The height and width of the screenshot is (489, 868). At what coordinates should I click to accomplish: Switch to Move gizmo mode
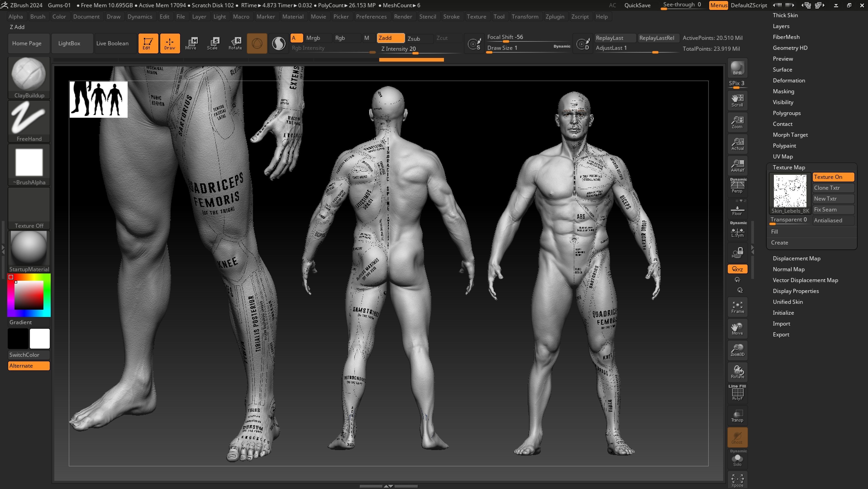coord(191,43)
